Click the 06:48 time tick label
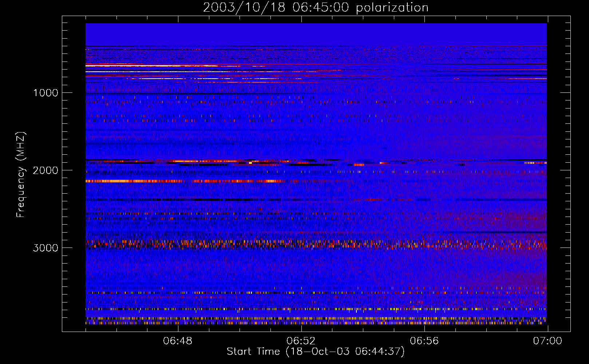Screen dimensions: 589x364 pos(178,341)
